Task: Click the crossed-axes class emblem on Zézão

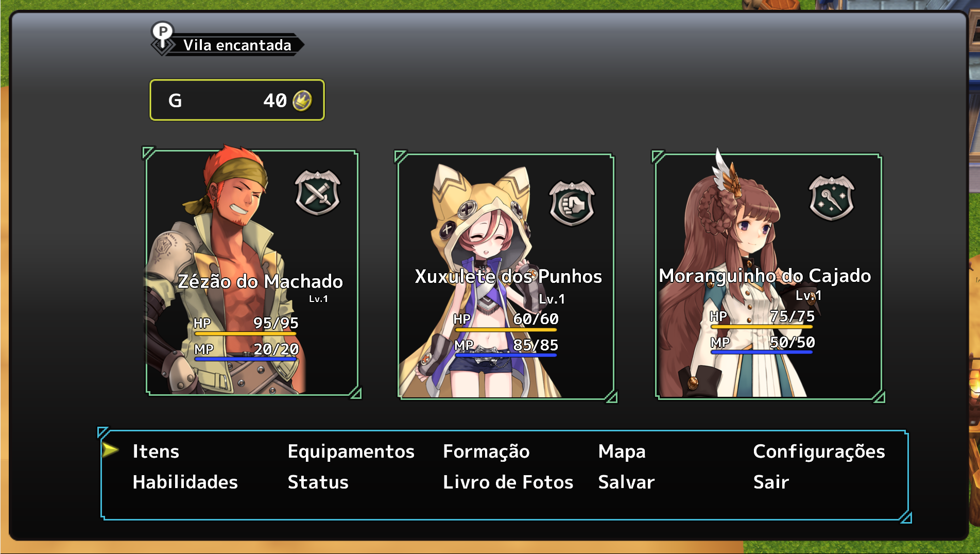Action: 317,193
